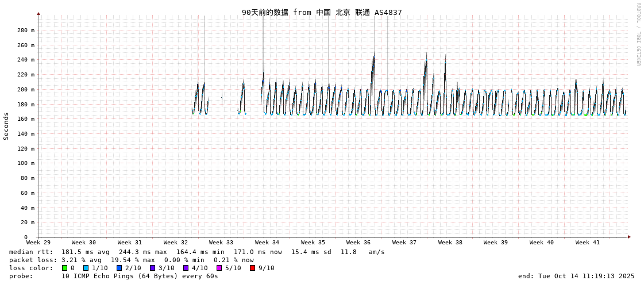The height and width of the screenshot is (284, 644).
Task: Click the red 9/10 loss swatch
Action: (x=253, y=268)
